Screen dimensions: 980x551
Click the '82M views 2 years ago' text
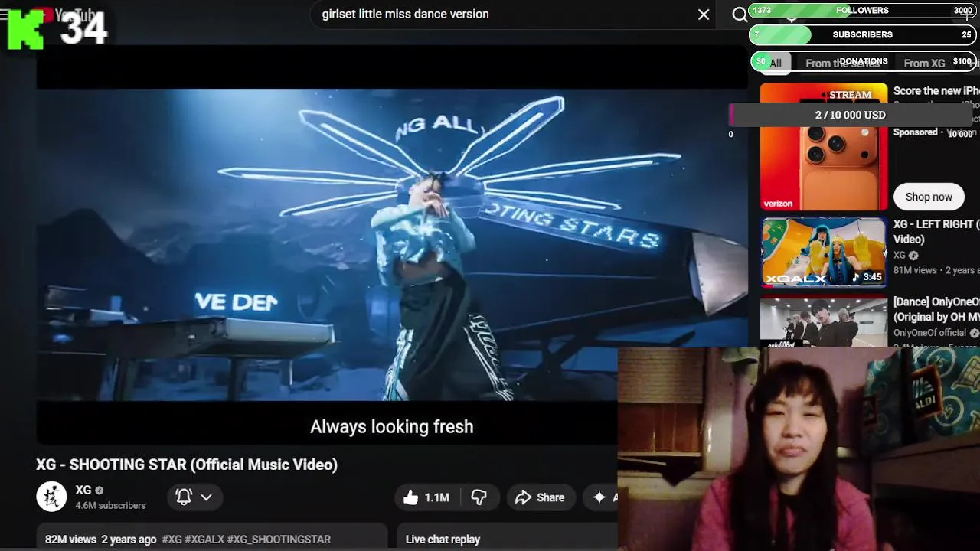point(100,540)
